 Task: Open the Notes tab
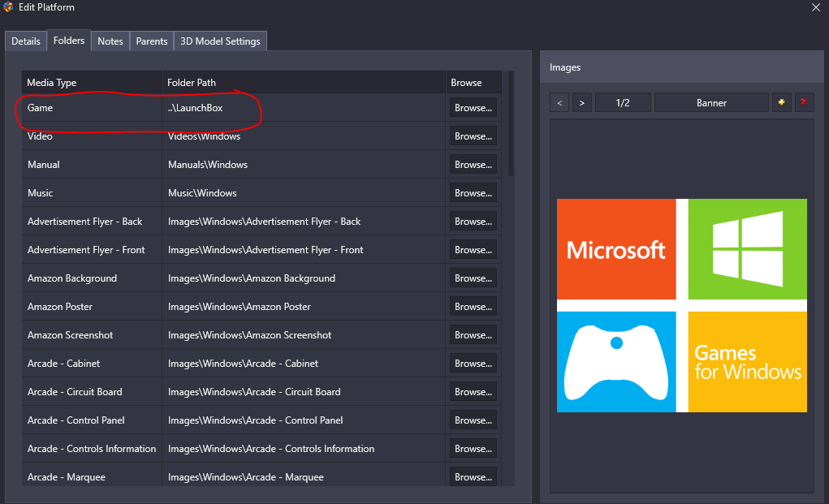point(110,41)
